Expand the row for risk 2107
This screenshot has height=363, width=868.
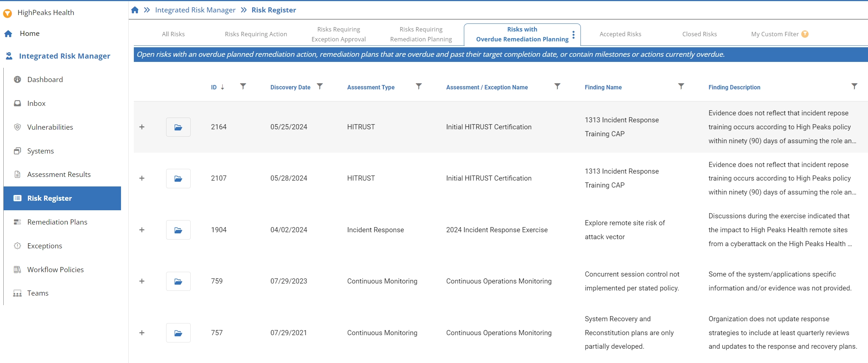pos(142,178)
